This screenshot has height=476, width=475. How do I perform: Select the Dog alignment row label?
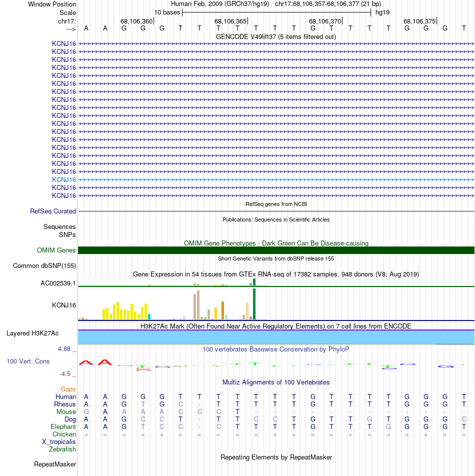click(x=70, y=419)
